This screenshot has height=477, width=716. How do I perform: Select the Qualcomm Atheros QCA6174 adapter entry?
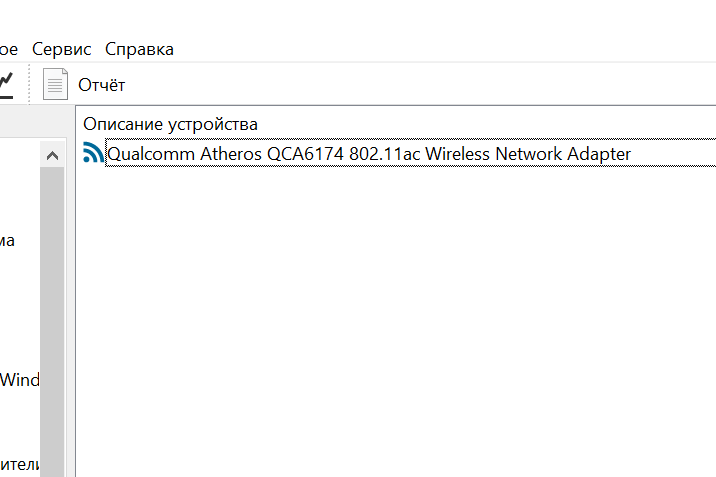[x=369, y=153]
